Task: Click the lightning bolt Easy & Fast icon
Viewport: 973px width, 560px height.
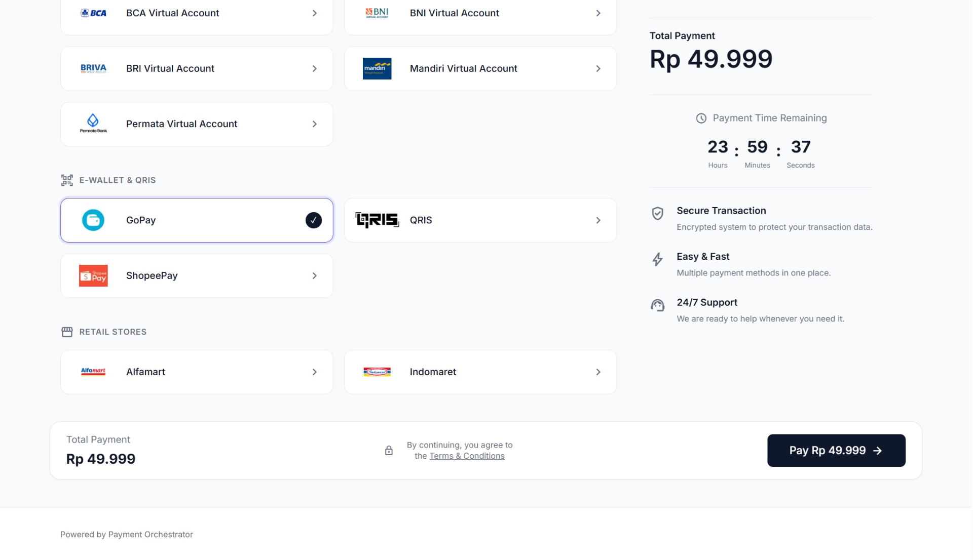Action: click(657, 259)
